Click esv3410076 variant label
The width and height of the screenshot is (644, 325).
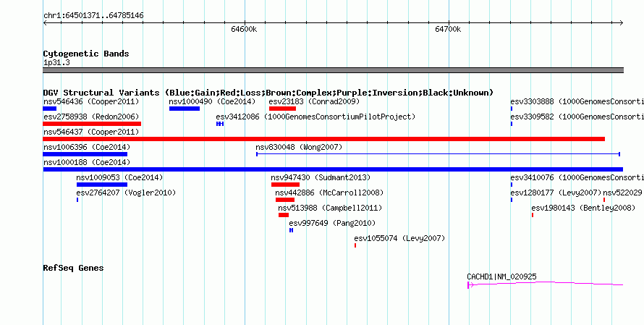(577, 177)
